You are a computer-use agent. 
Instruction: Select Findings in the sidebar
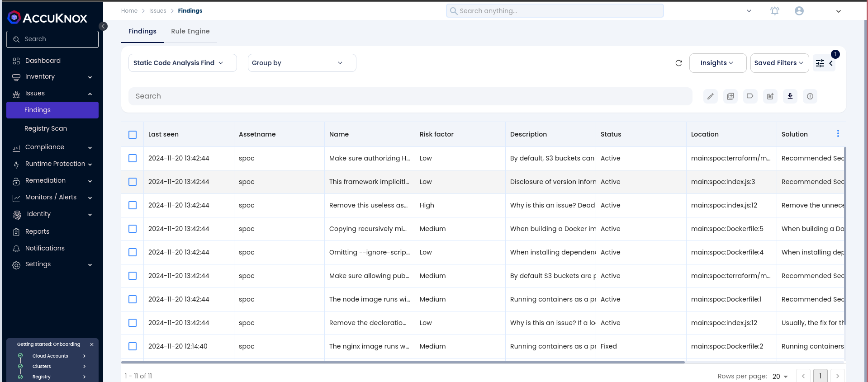[x=52, y=110]
